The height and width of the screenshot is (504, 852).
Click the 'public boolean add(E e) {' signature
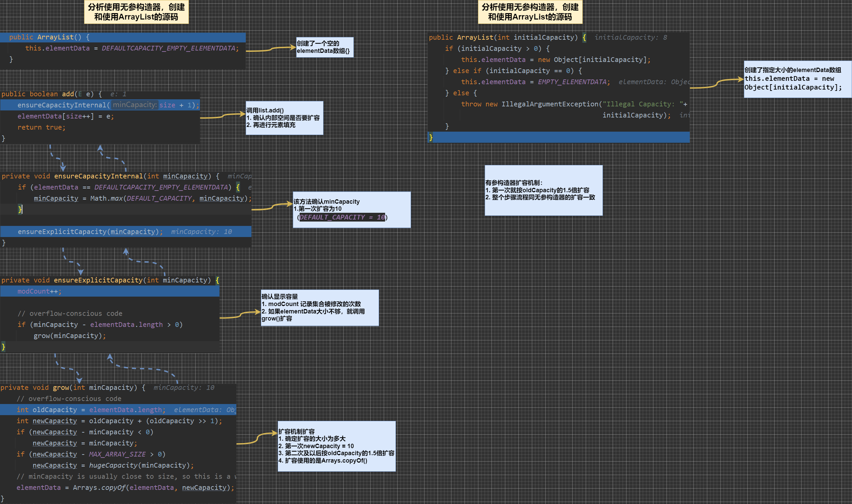(x=52, y=94)
